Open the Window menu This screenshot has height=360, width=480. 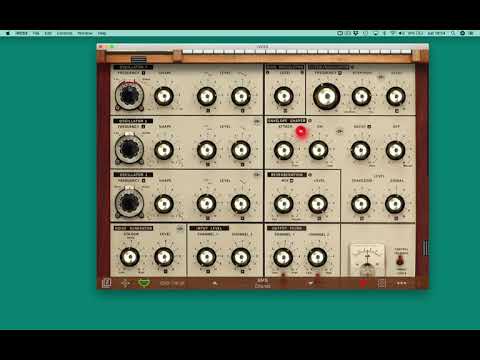tap(85, 33)
